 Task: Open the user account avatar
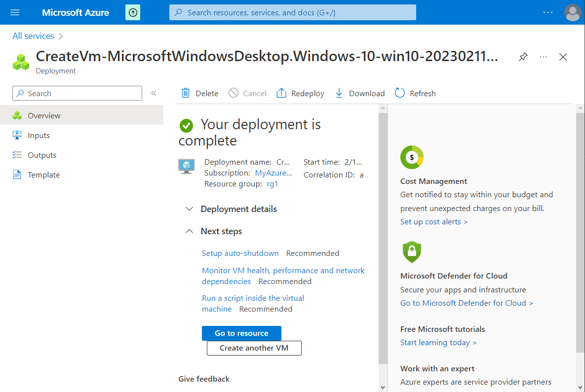(x=572, y=13)
